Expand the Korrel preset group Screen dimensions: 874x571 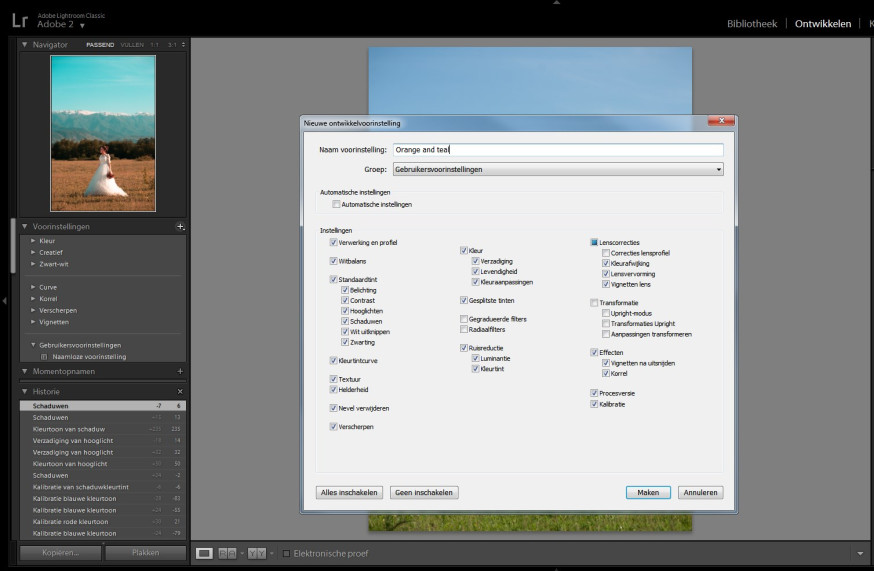pos(33,299)
